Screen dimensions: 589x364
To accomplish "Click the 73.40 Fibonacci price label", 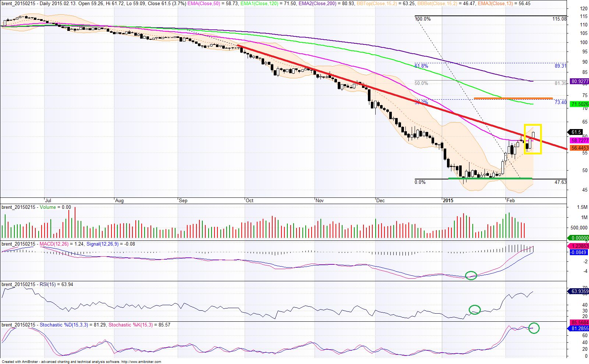I will 561,102.
